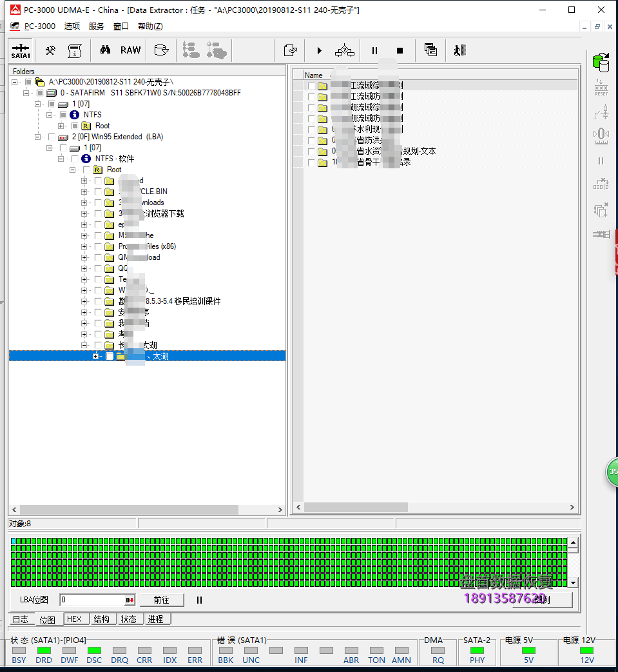Click the copy windows toolbar icon

[430, 50]
